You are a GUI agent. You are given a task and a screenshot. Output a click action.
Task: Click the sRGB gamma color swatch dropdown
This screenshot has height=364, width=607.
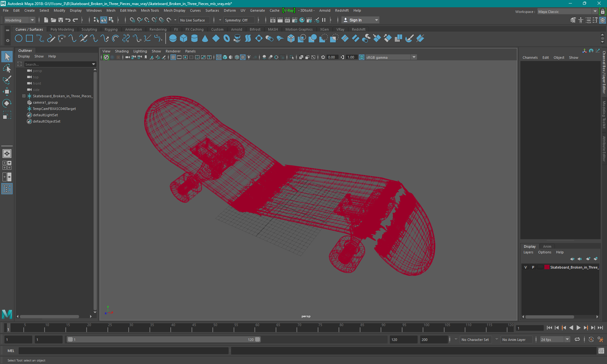point(414,57)
